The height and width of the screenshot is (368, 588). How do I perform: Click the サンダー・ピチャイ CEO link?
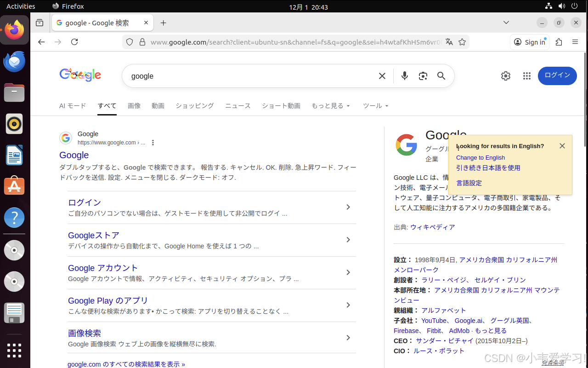(x=445, y=341)
